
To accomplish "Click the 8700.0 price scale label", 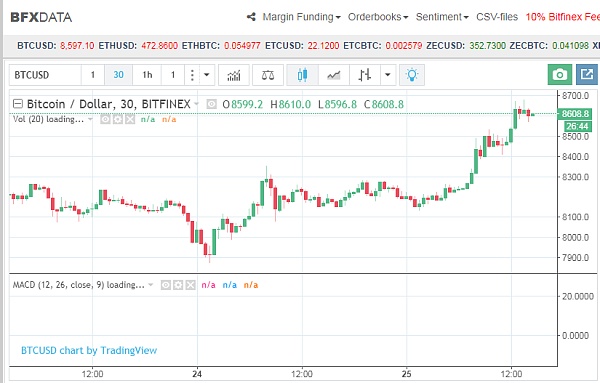I will click(576, 95).
